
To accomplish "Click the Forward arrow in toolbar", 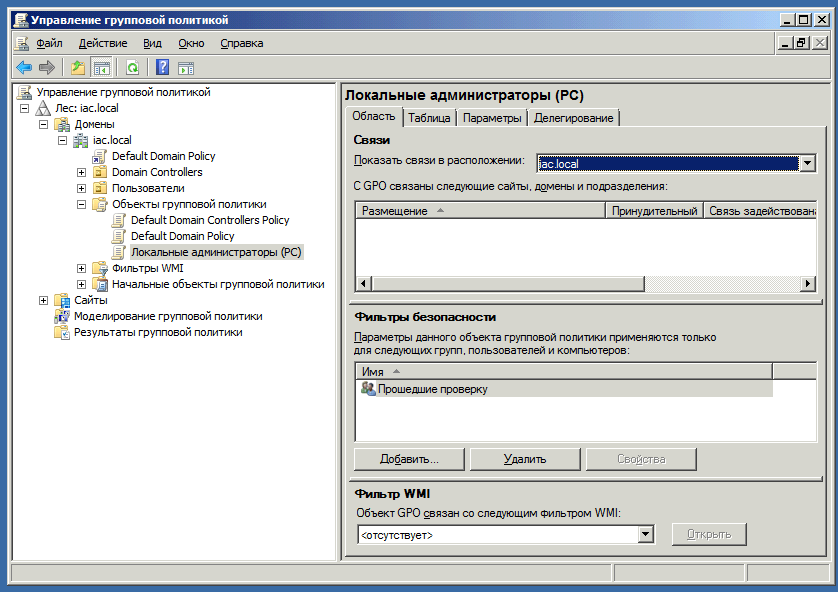I will (46, 67).
